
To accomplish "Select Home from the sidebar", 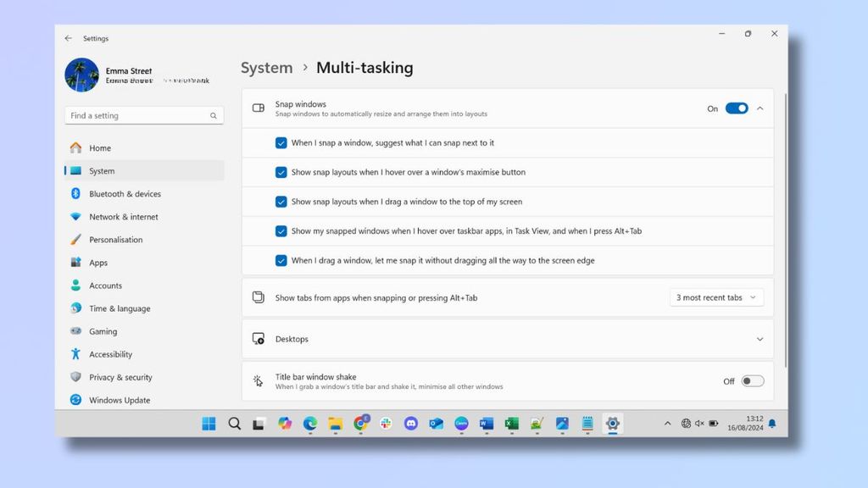I will 99,147.
